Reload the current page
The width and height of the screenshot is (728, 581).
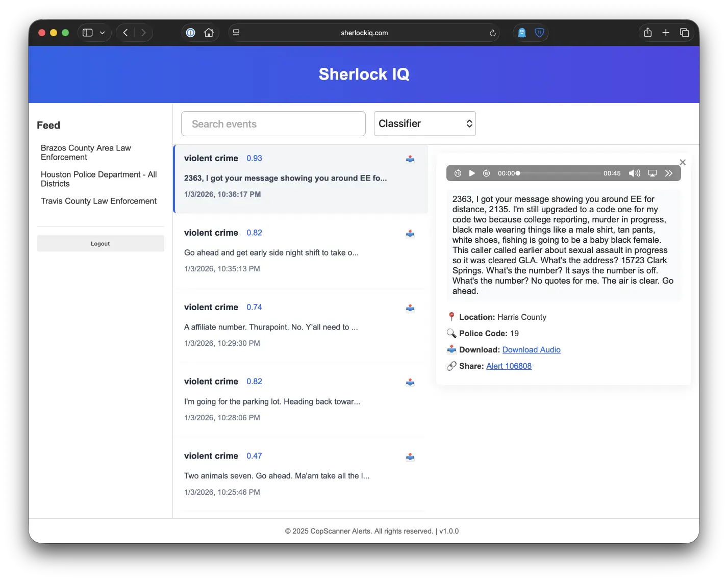point(492,33)
